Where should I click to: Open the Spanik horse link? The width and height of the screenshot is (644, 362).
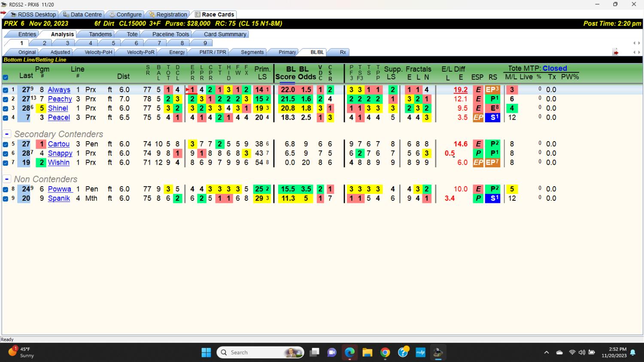tap(59, 199)
